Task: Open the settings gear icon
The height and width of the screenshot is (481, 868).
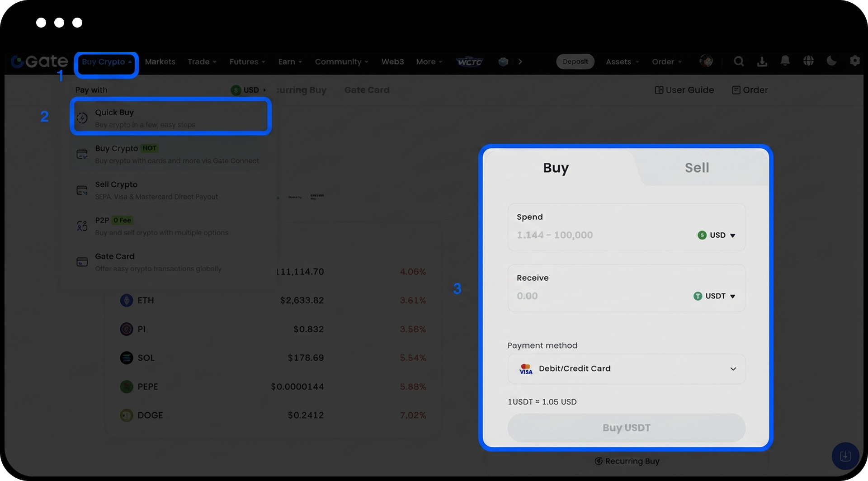Action: tap(854, 61)
